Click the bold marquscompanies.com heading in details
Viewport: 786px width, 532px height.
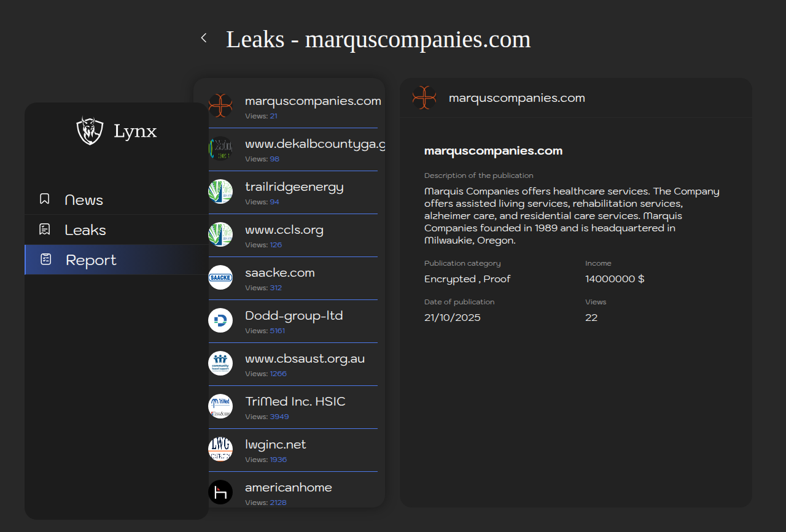click(x=493, y=151)
